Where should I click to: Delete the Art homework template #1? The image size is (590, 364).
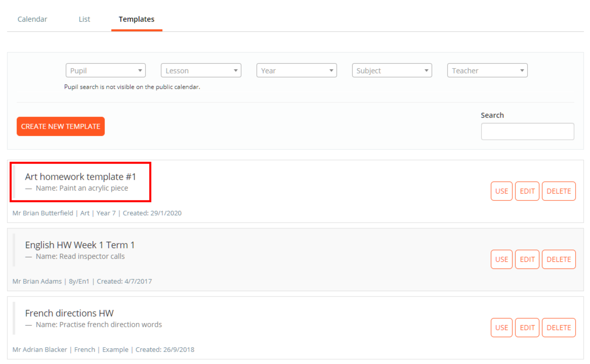(x=559, y=191)
